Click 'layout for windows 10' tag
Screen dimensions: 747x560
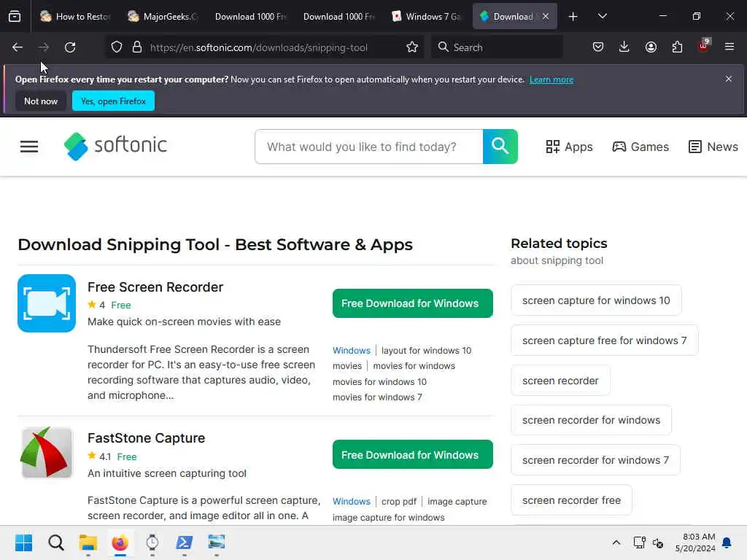(426, 351)
